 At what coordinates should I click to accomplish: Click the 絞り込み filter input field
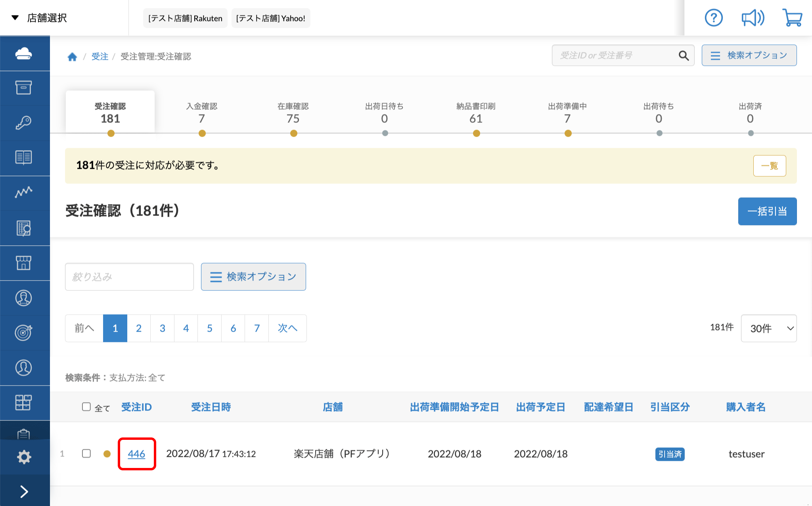coord(129,277)
